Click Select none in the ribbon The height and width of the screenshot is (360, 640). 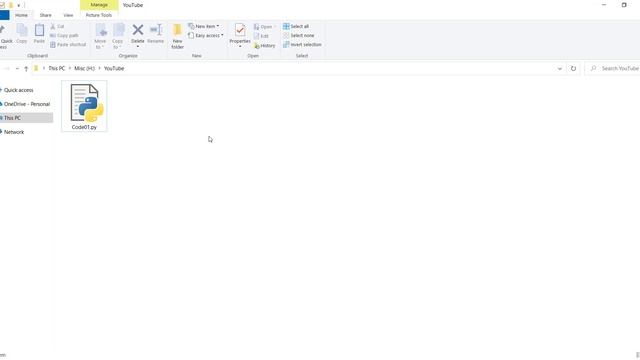click(x=299, y=36)
